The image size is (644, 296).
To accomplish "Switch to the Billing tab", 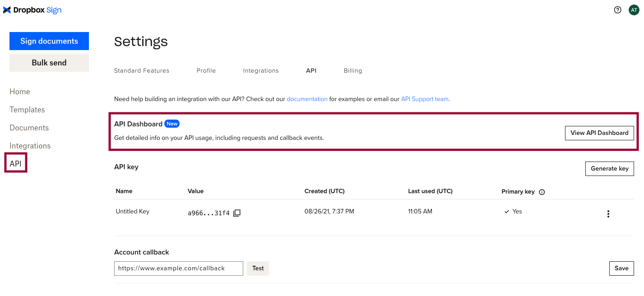I will (x=352, y=70).
